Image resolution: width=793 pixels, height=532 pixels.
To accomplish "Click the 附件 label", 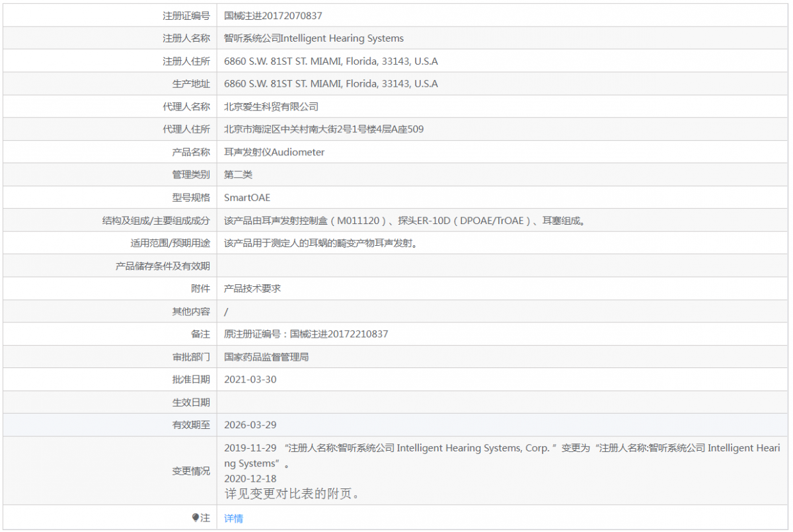I will tap(200, 289).
